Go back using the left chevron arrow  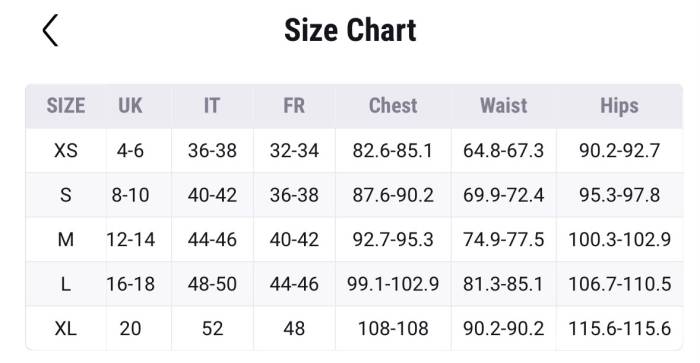[50, 30]
